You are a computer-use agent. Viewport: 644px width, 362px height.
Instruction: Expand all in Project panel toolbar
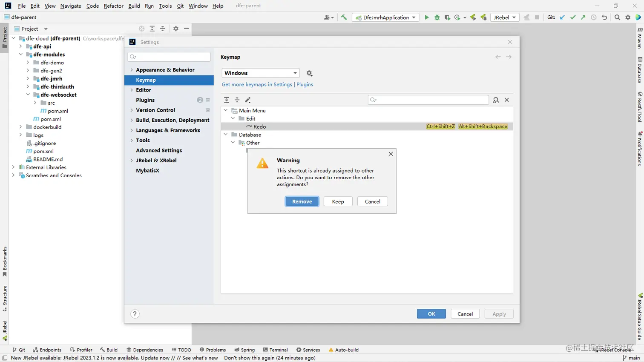tap(152, 29)
